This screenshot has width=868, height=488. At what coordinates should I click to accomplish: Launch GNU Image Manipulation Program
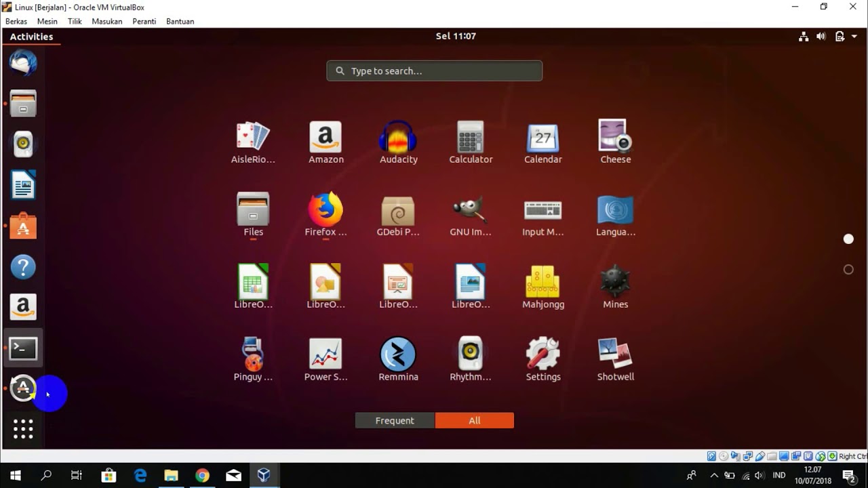[471, 216]
